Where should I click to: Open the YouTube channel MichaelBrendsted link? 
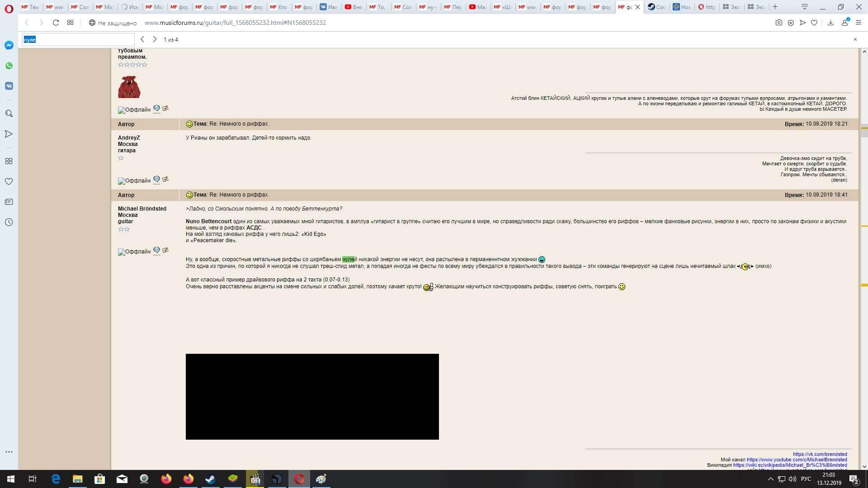tap(797, 460)
